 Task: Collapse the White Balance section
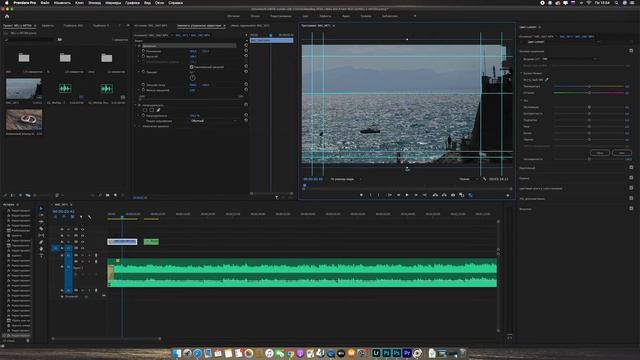tap(521, 73)
